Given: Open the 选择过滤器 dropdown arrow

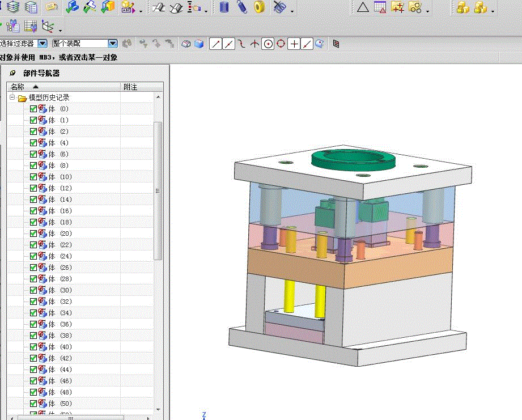Looking at the screenshot, I should coord(43,44).
